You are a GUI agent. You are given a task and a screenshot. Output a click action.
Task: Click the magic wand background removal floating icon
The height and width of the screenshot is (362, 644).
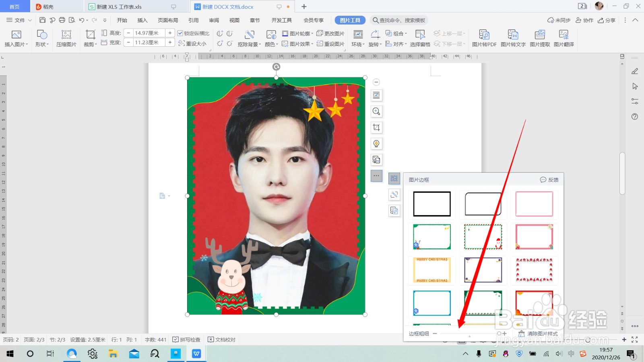(x=394, y=195)
